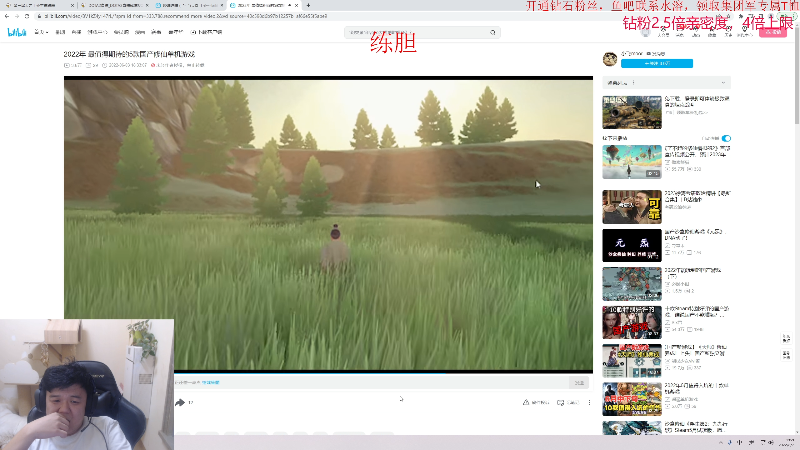This screenshot has height=450, width=800.
Task: Click the 中 input method tray indicator
Action: click(x=740, y=442)
